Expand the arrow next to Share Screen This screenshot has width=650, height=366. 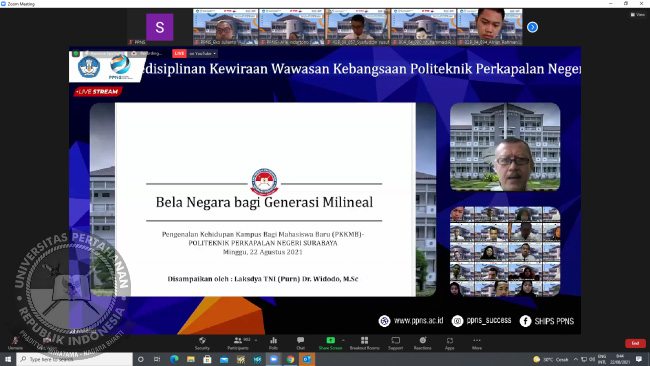click(343, 340)
